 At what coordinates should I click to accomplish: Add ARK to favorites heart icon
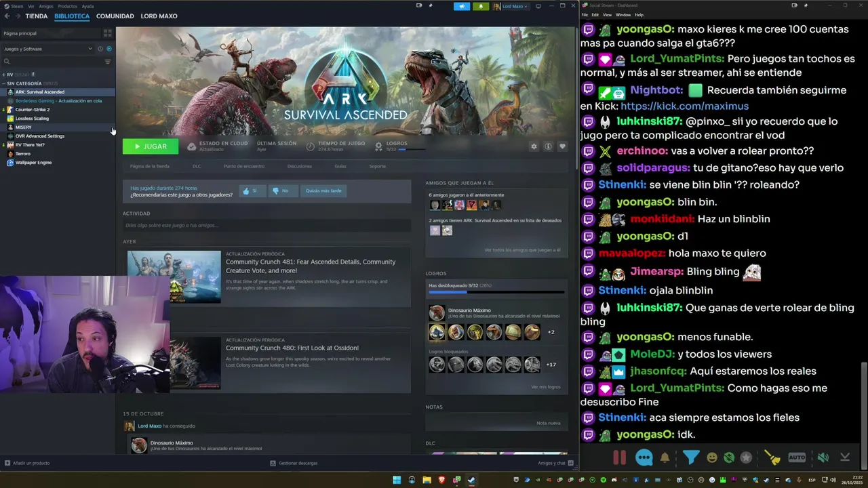pos(562,146)
